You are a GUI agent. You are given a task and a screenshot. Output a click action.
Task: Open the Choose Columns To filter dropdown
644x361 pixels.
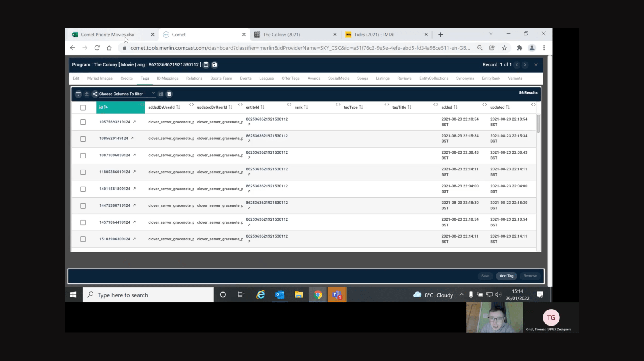click(x=127, y=94)
